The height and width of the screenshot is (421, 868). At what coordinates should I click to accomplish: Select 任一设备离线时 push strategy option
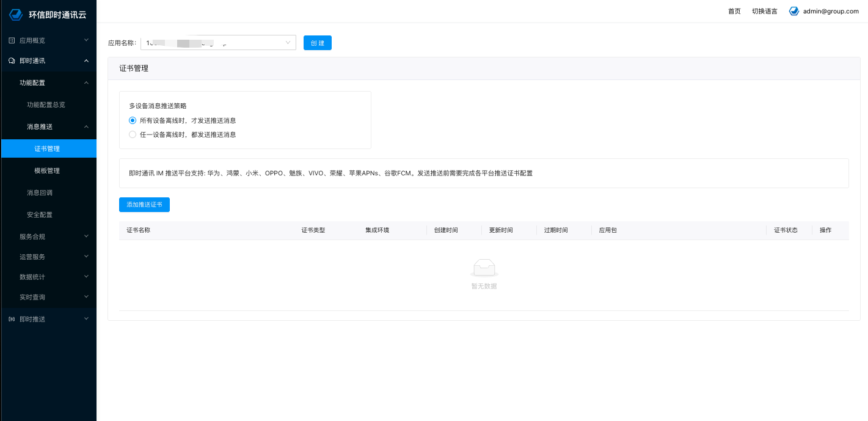[x=133, y=134]
